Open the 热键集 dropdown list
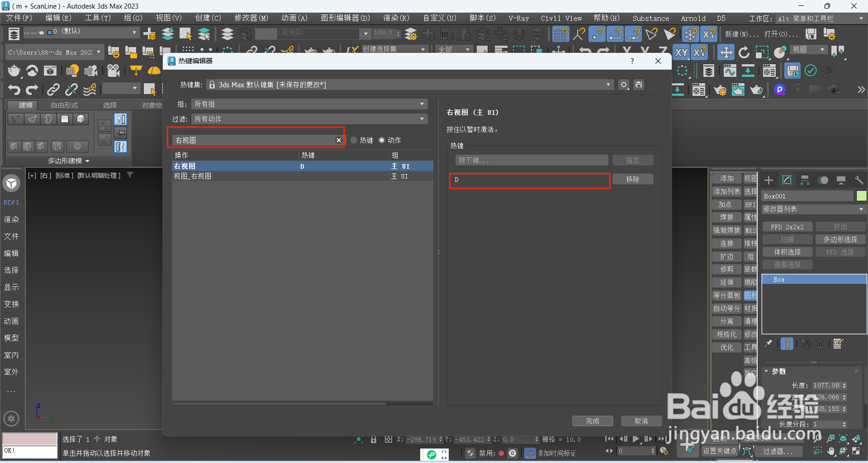The width and height of the screenshot is (868, 463). (608, 85)
